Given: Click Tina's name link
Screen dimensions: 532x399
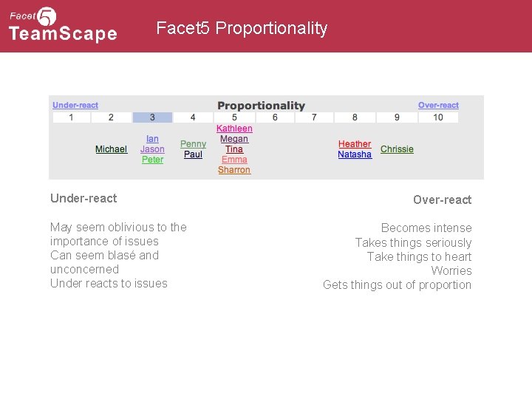Looking at the screenshot, I should [x=234, y=149].
